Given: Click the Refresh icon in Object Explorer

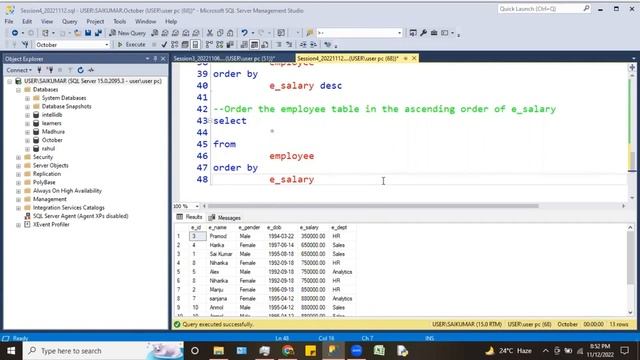Looking at the screenshot, I should click(80, 70).
